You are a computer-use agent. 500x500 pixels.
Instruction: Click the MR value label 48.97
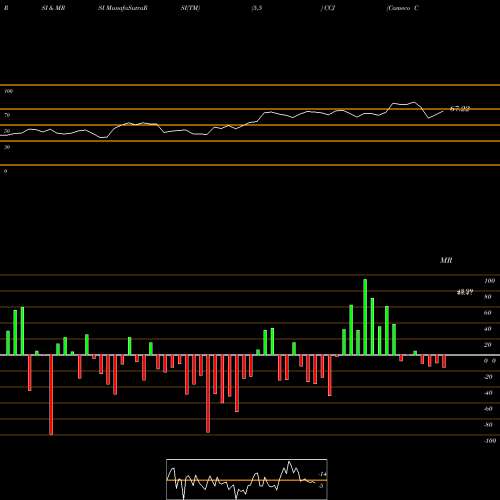(464, 292)
